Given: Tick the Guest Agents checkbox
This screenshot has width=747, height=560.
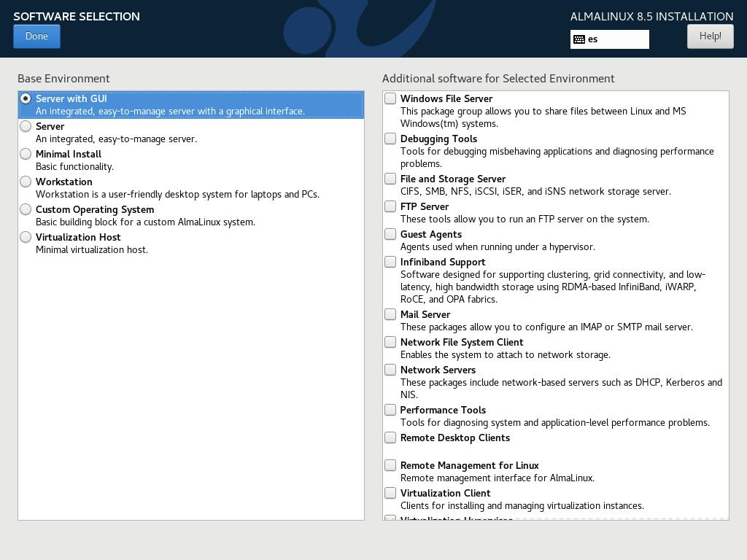Looking at the screenshot, I should [x=390, y=234].
